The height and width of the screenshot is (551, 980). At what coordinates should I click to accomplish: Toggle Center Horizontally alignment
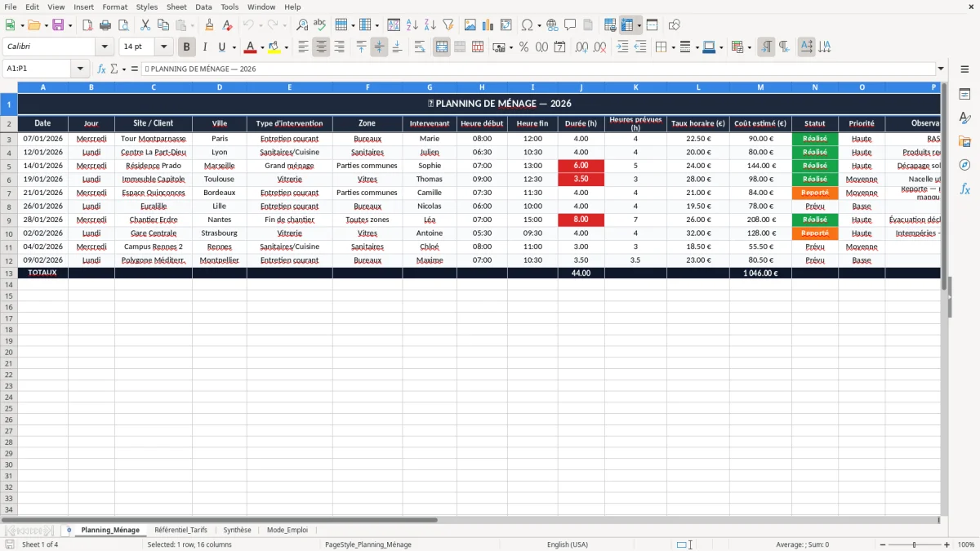click(x=321, y=47)
